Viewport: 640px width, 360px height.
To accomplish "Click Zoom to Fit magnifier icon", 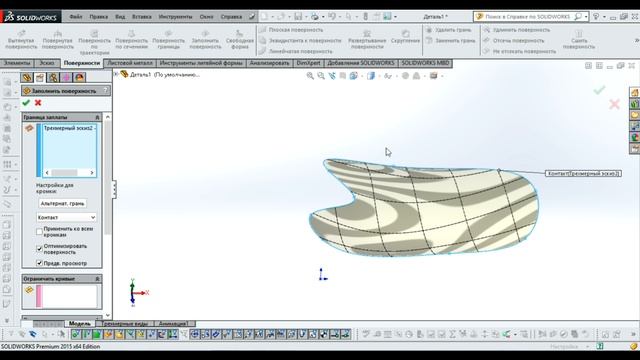I will (x=310, y=76).
